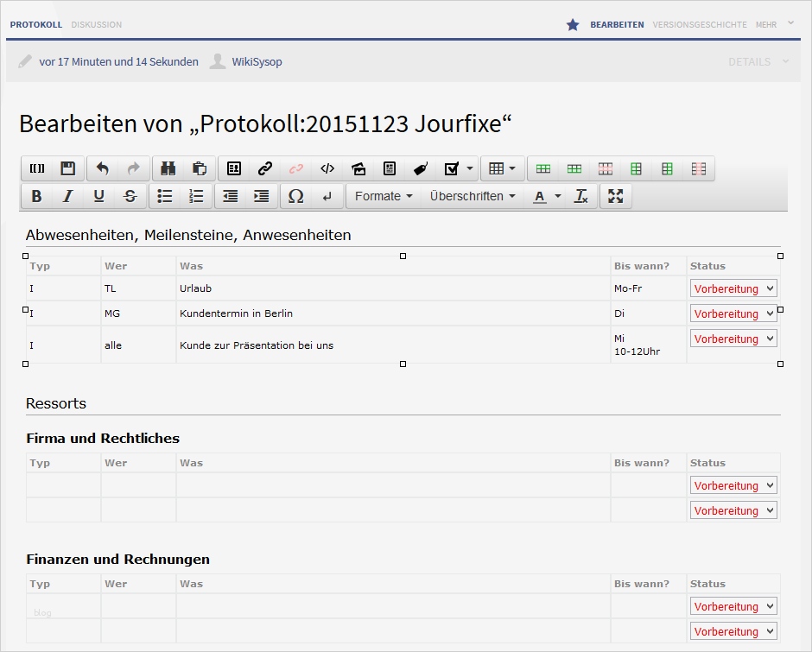Open the Formate dropdown
Image resolution: width=812 pixels, height=652 pixels.
pos(383,196)
